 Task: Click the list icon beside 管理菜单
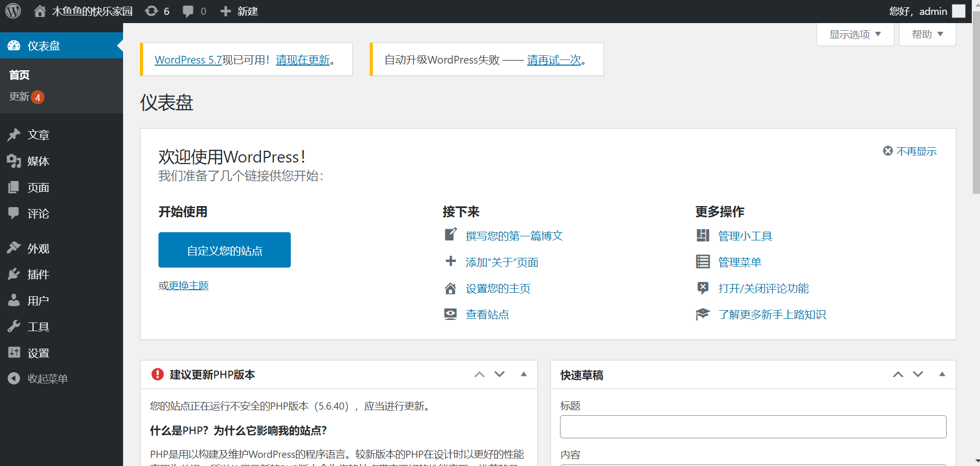pyautogui.click(x=703, y=261)
